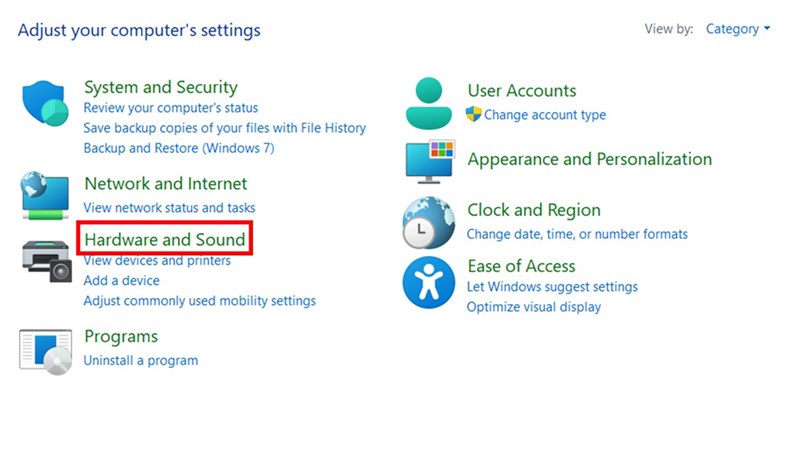Click the Network and Internet globe icon
The height and width of the screenshot is (450, 800).
click(45, 196)
